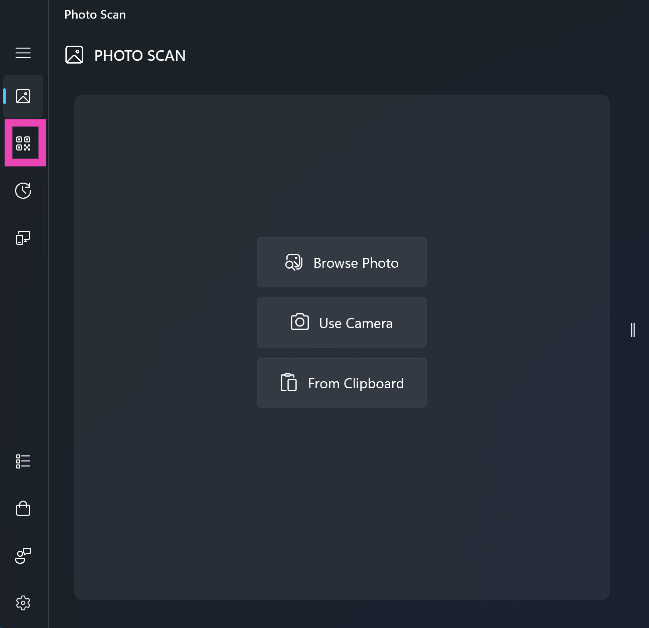The image size is (649, 628).
Task: Click the picture icon beside PHOTO SCAN heading
Action: click(74, 55)
